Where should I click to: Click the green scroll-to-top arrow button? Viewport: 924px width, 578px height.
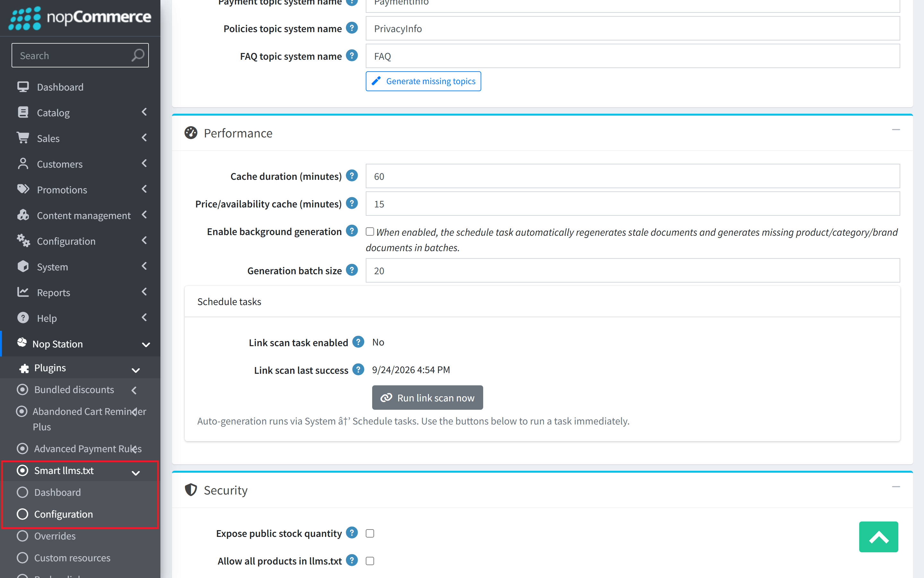point(878,537)
